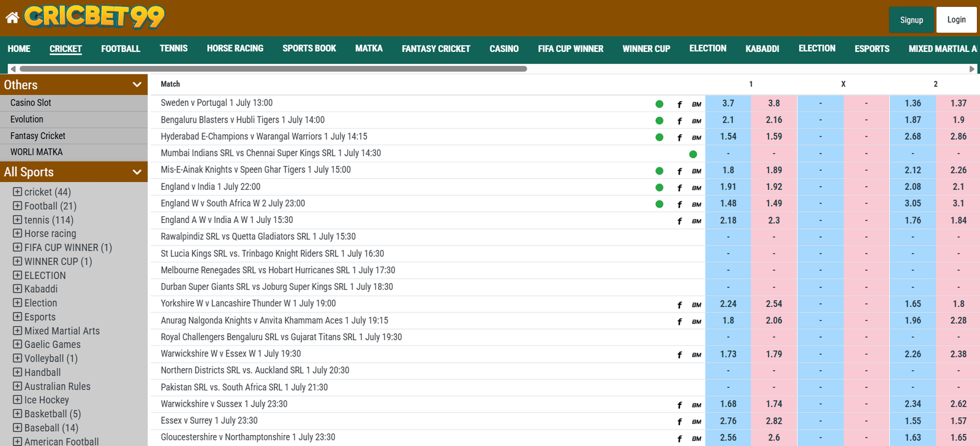This screenshot has width=980, height=446.
Task: Collapse the Others sidebar section
Action: 137,85
